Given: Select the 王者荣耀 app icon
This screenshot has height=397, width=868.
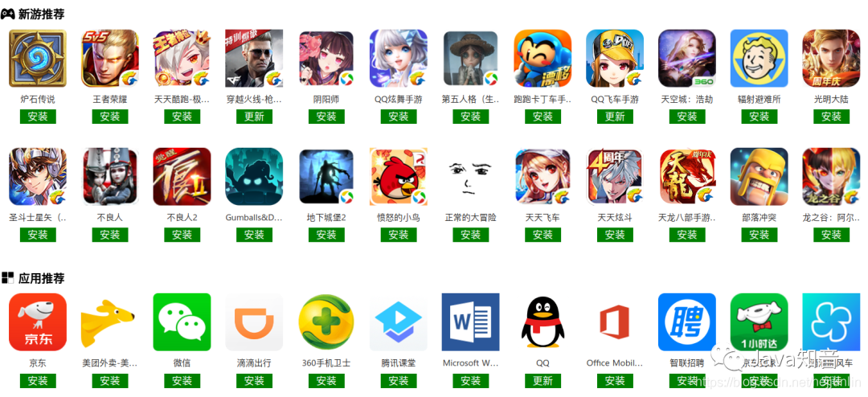Looking at the screenshot, I should 109,58.
